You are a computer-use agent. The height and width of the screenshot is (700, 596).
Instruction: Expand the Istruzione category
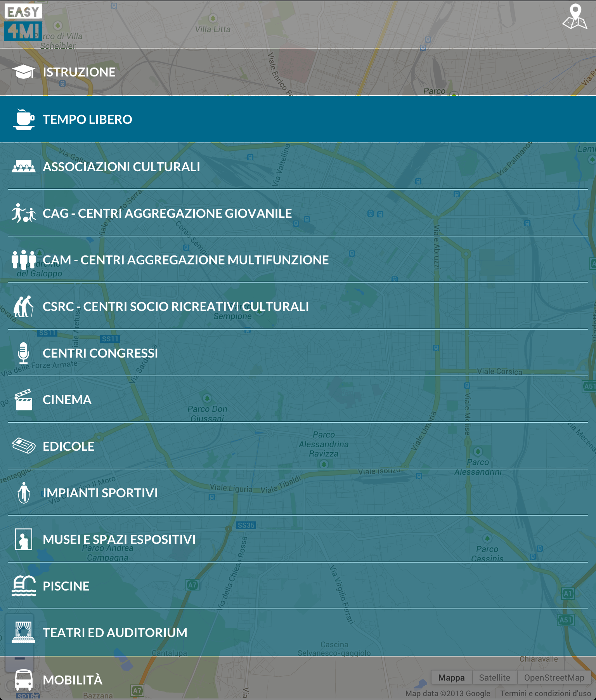298,72
